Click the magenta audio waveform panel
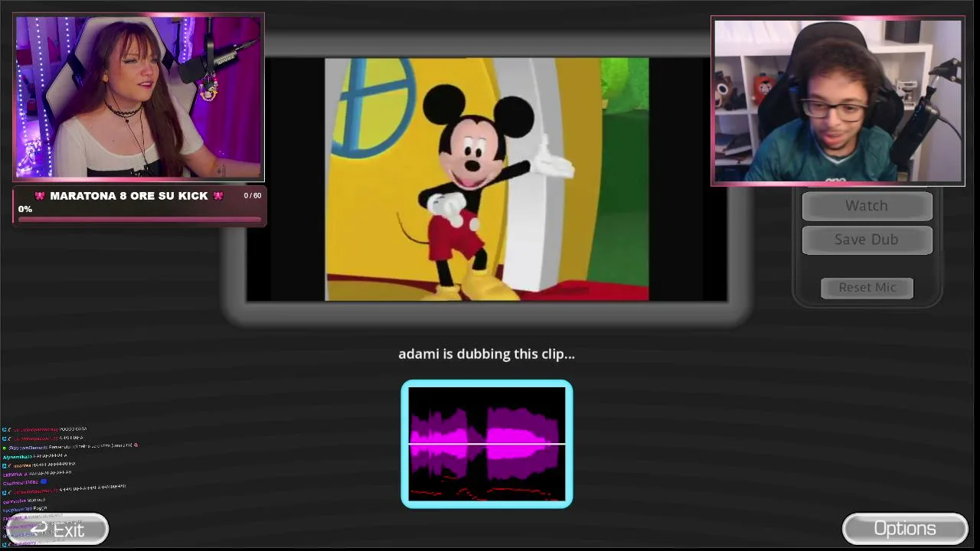The width and height of the screenshot is (980, 551). 487,444
